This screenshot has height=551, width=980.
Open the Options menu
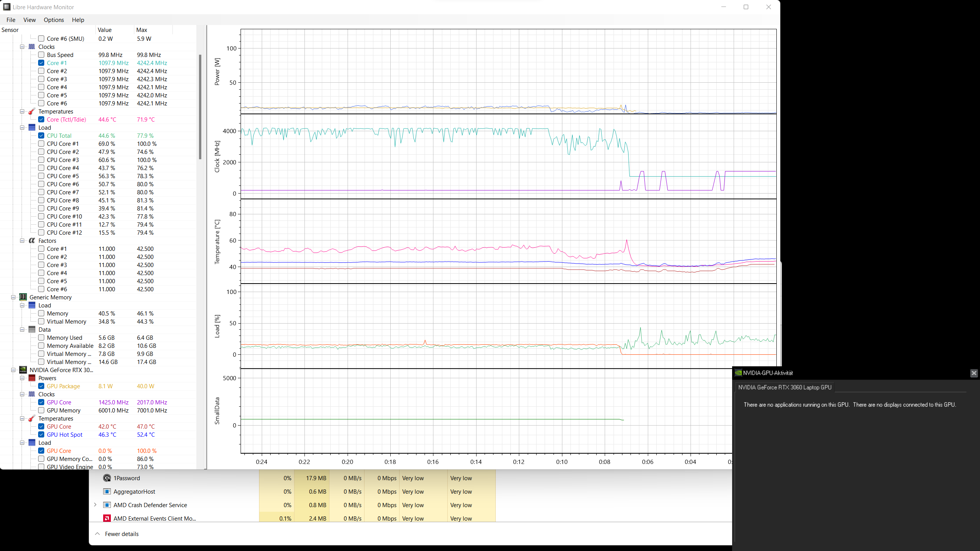54,20
